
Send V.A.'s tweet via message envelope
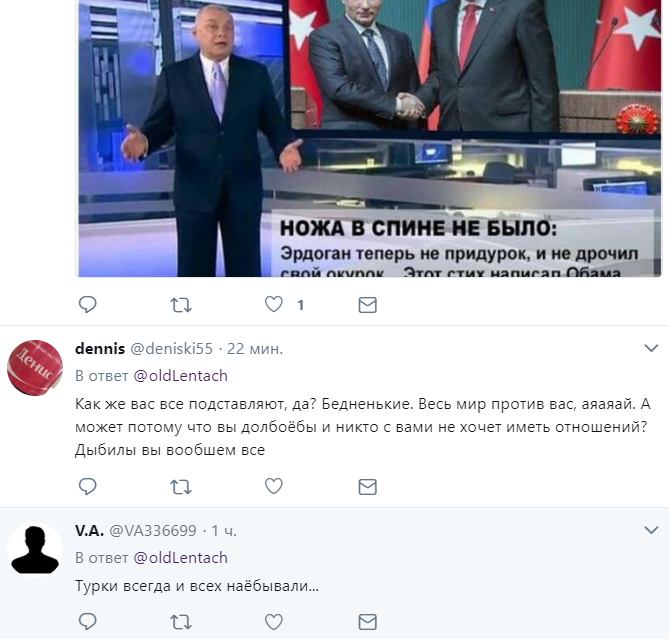367,622
